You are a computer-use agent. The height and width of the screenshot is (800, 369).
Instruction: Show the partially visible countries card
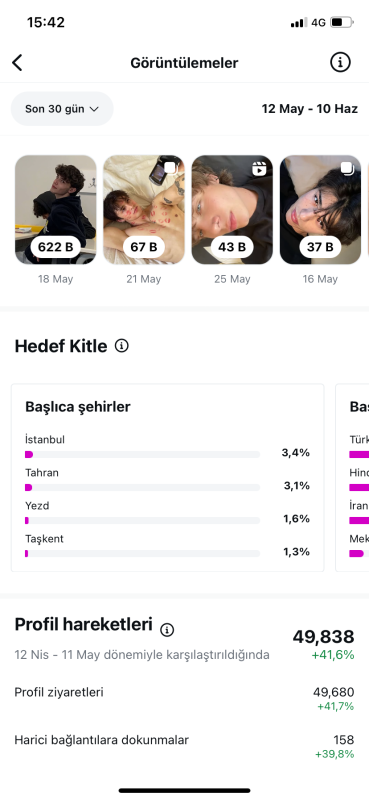[x=352, y=478]
